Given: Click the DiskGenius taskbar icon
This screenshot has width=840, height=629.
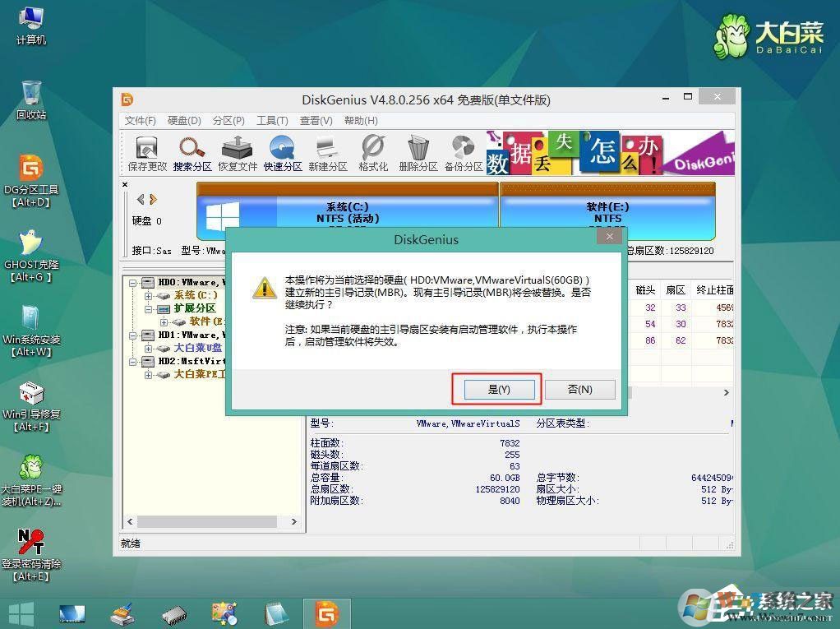Looking at the screenshot, I should tap(327, 613).
